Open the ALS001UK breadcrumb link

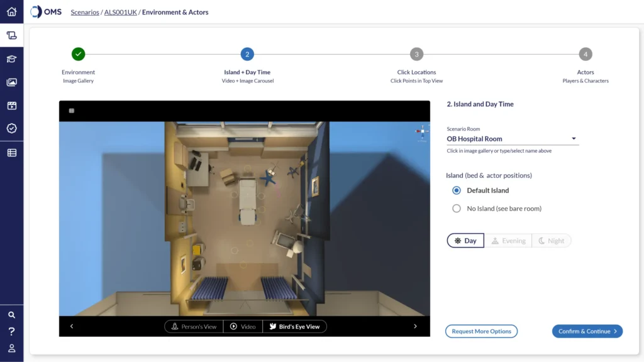[120, 12]
